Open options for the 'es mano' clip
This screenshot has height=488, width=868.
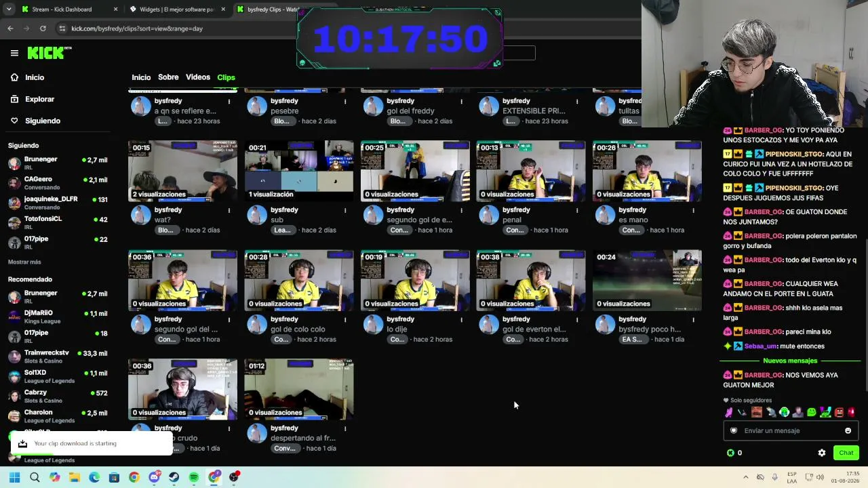tap(693, 210)
